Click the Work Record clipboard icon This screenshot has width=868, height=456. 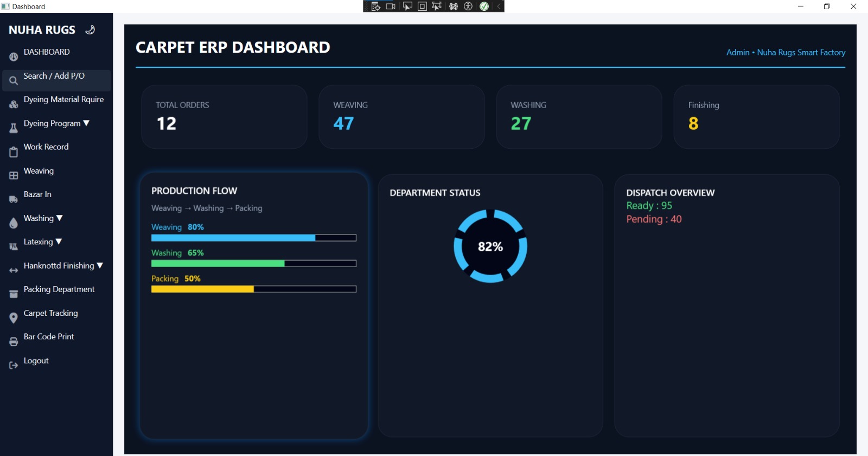tap(14, 152)
